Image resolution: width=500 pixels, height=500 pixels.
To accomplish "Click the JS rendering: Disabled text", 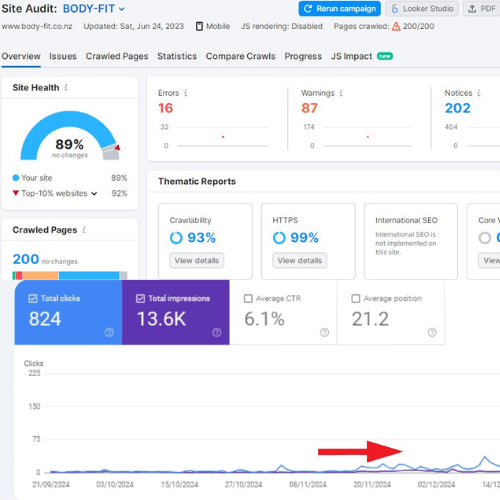I will (282, 26).
